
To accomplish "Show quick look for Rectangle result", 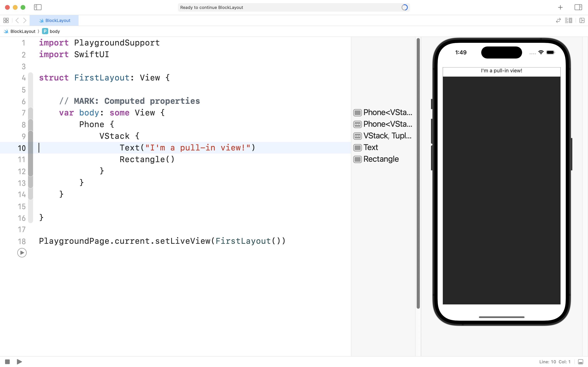I will coord(357,159).
